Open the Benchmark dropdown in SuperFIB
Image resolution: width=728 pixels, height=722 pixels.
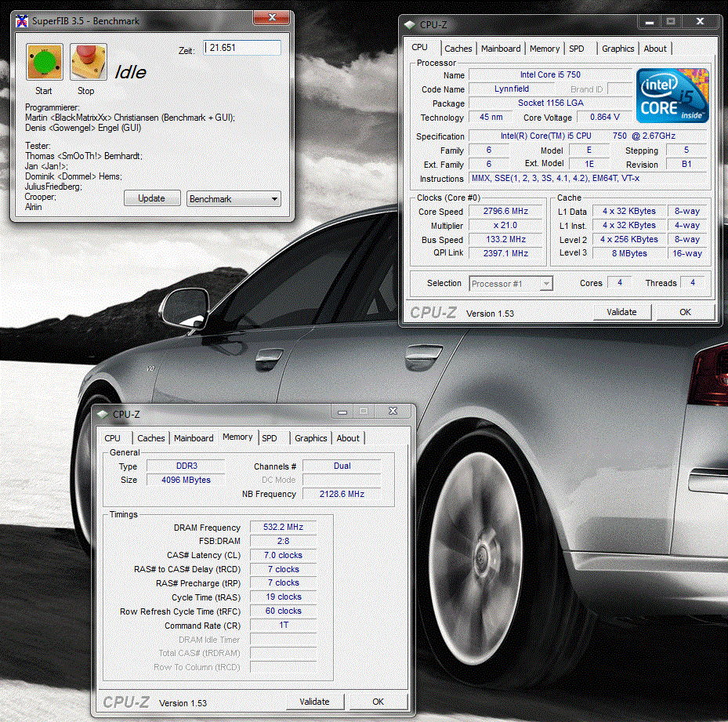(x=234, y=199)
